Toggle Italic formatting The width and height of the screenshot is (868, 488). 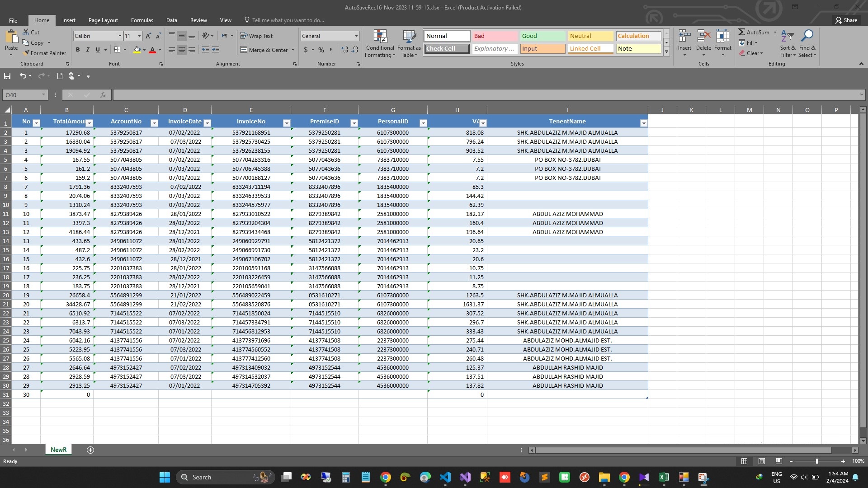click(88, 50)
